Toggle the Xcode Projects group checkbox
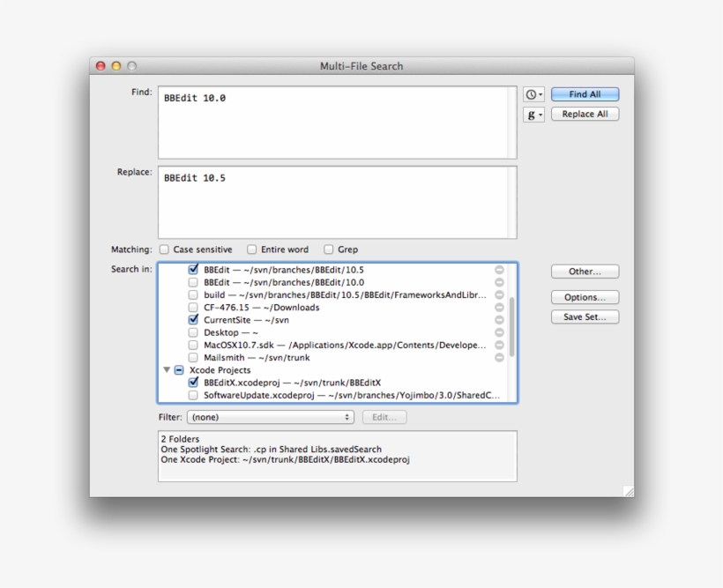This screenshot has height=588, width=723. (179, 370)
